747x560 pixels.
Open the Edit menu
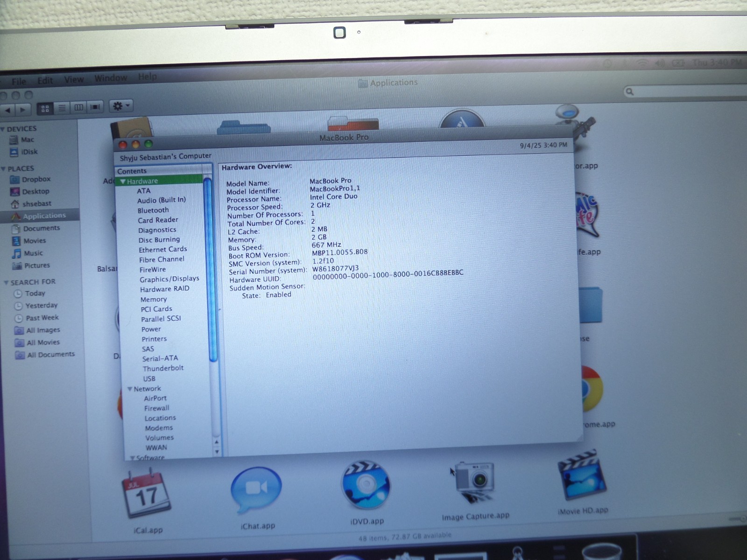click(45, 80)
